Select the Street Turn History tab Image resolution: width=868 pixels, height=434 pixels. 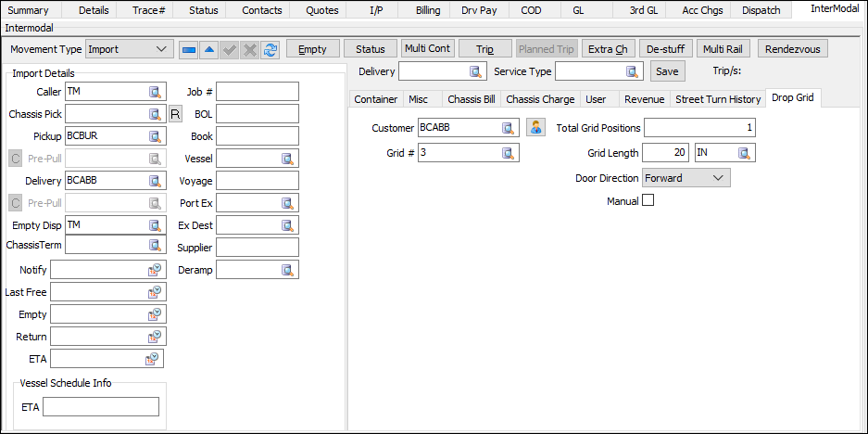pyautogui.click(x=718, y=99)
